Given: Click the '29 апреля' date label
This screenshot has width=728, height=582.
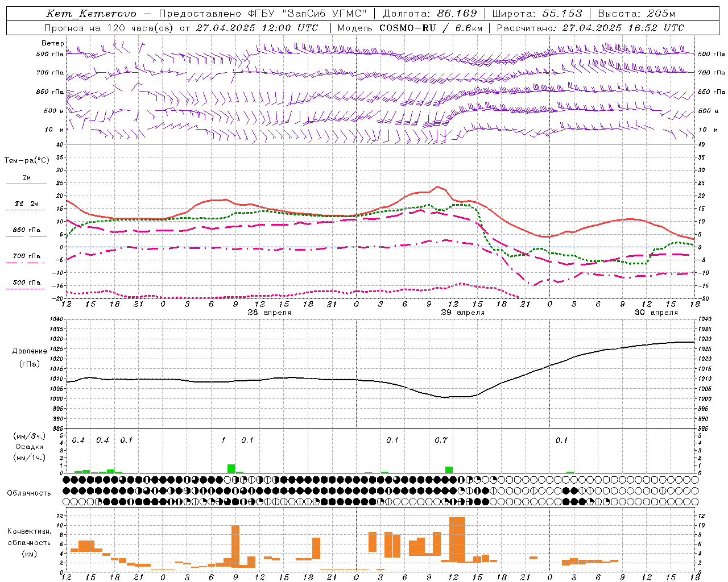Looking at the screenshot, I should coord(462,313).
